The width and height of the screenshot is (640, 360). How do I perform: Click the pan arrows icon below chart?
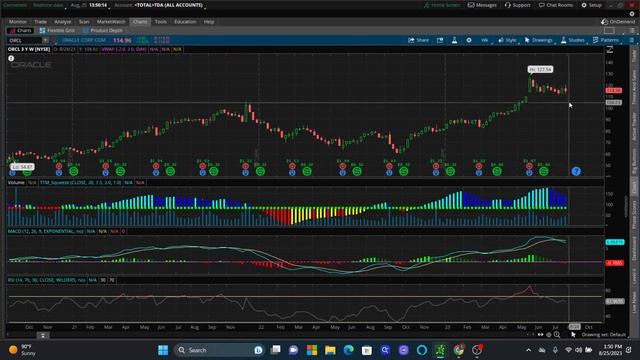coord(540,335)
